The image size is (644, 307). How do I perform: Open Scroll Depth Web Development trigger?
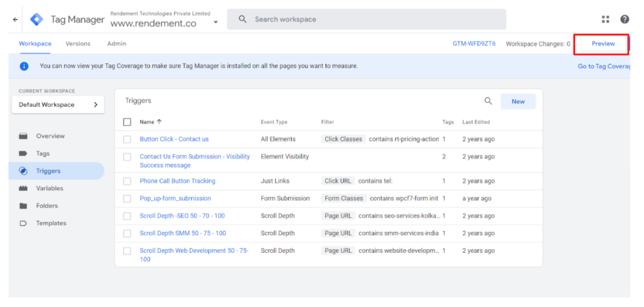click(194, 255)
